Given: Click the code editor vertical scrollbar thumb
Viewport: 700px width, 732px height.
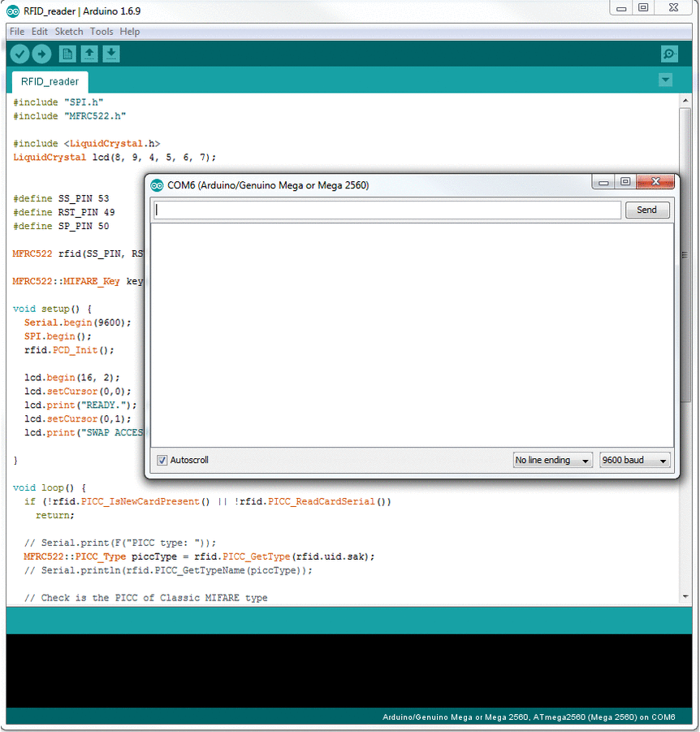Looking at the screenshot, I should click(685, 254).
